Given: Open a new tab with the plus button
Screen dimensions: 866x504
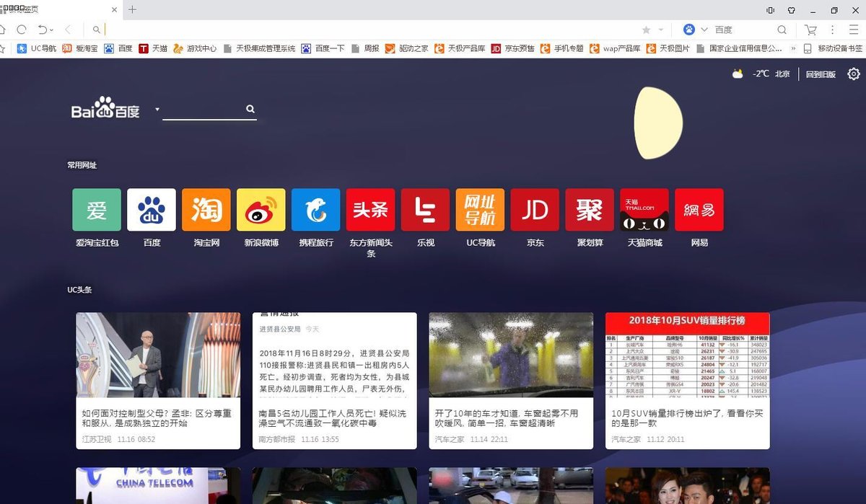Looking at the screenshot, I should click(x=131, y=9).
